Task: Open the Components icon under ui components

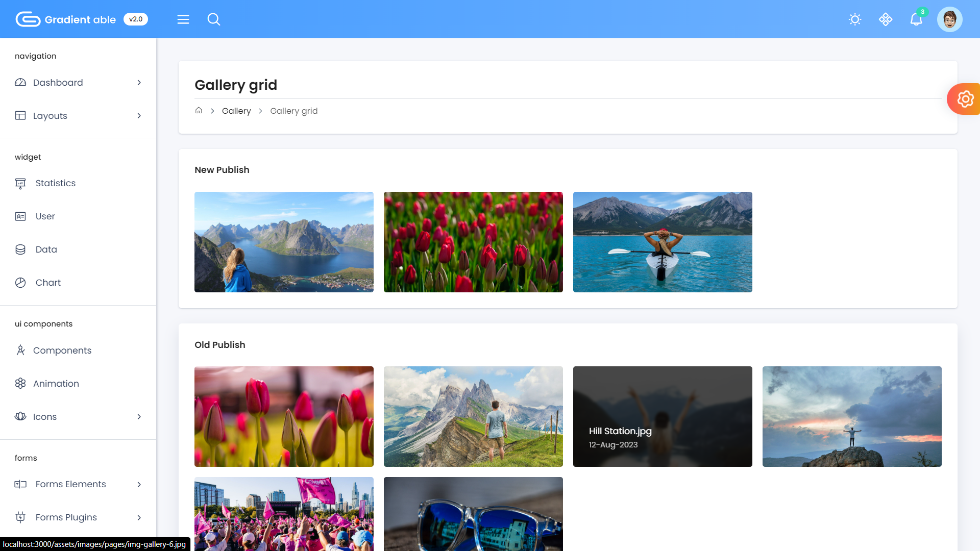Action: click(20, 350)
